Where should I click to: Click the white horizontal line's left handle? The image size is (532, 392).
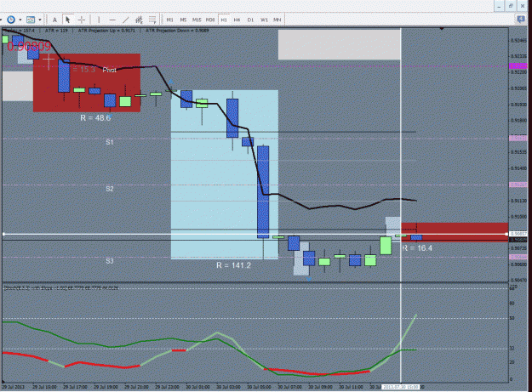tap(3, 234)
